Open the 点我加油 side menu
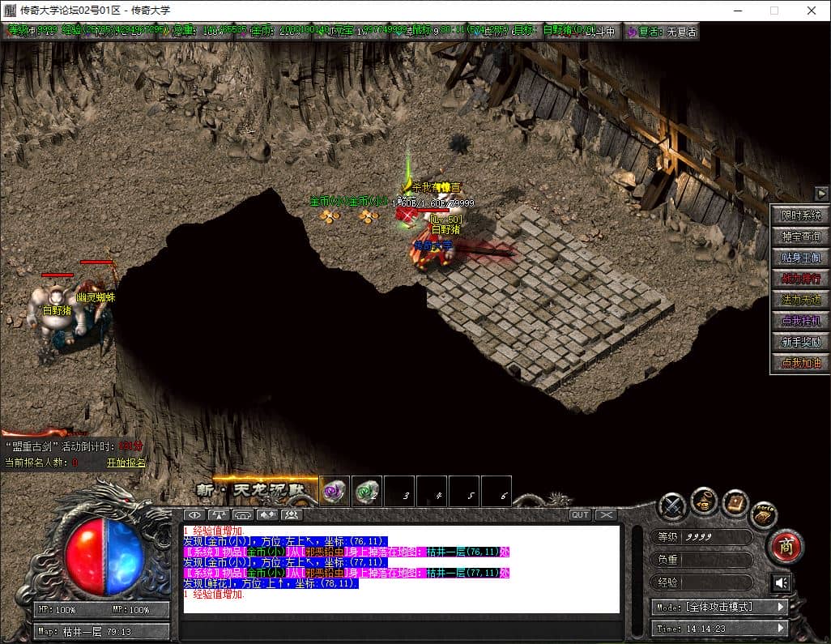This screenshot has width=831, height=644. click(x=800, y=363)
